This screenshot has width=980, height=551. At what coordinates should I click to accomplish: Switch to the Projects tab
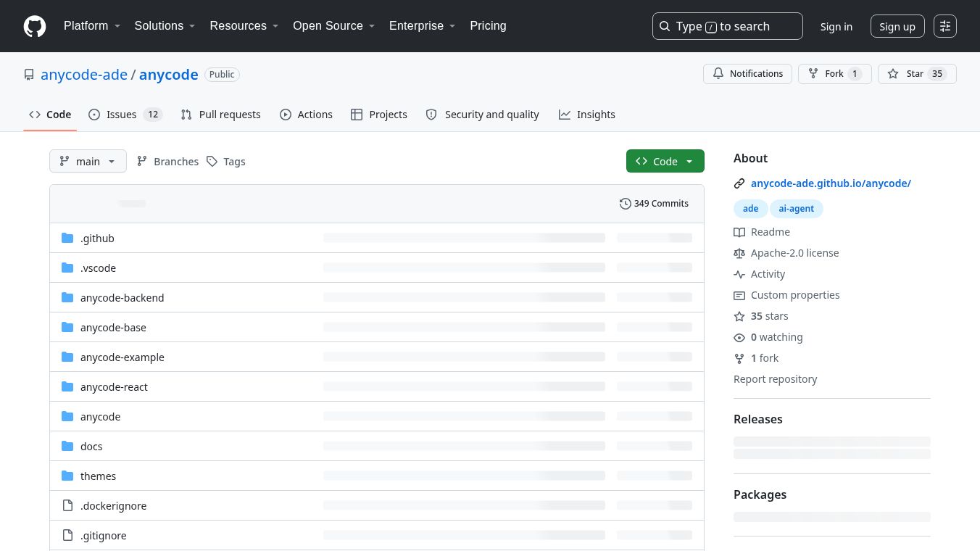click(x=378, y=115)
